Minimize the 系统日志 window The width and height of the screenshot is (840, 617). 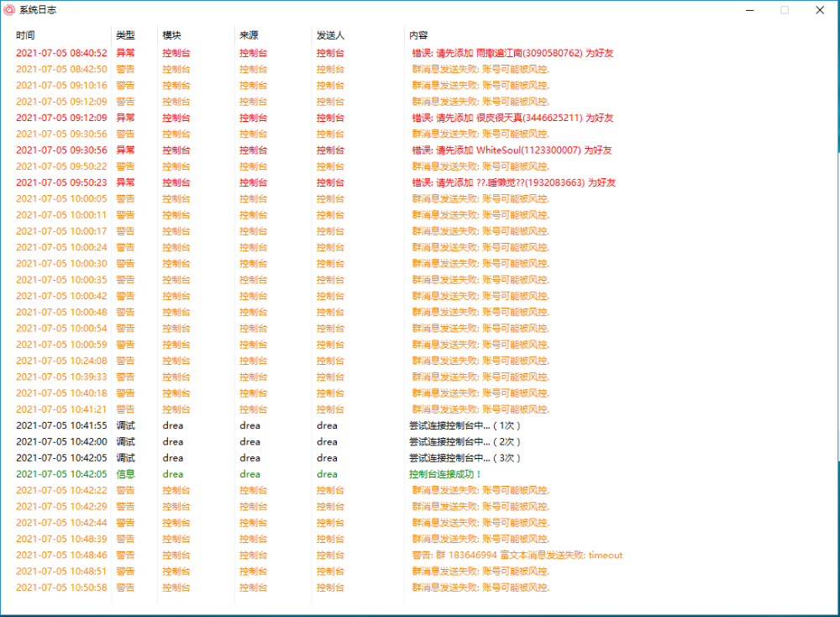click(747, 10)
